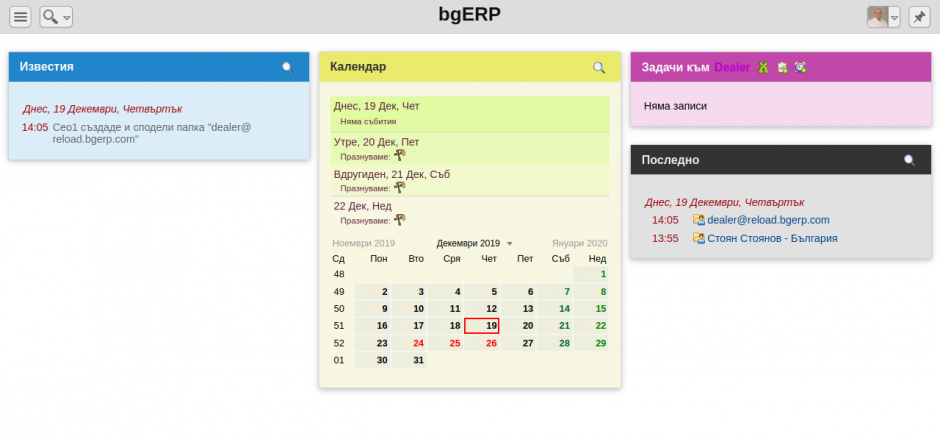Search in the Календар panel
The image size is (940, 442).
(599, 67)
